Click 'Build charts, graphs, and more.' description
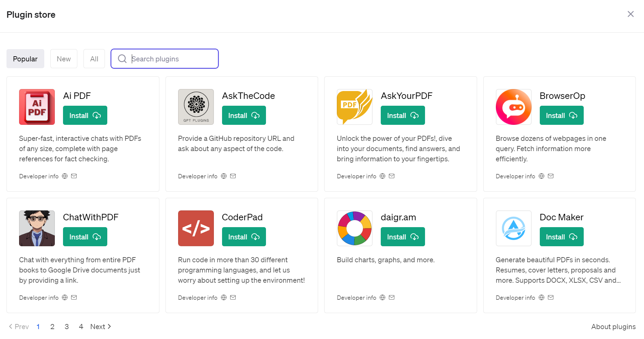The image size is (644, 339). pyautogui.click(x=386, y=260)
